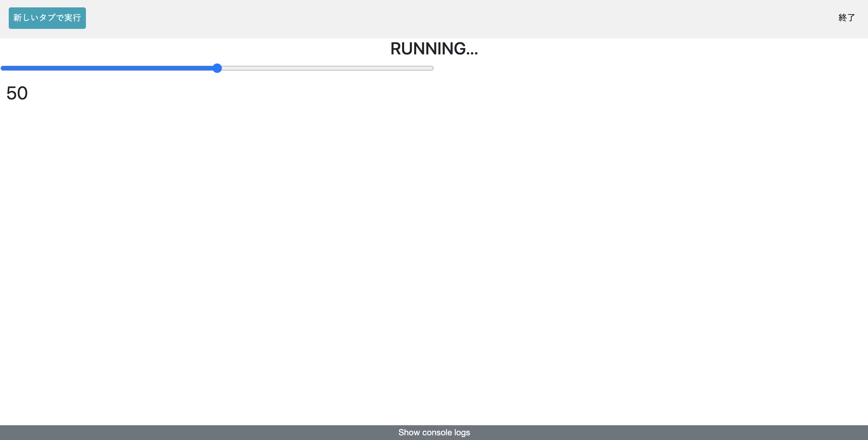Click the digit 5 in value 50

[x=12, y=93]
